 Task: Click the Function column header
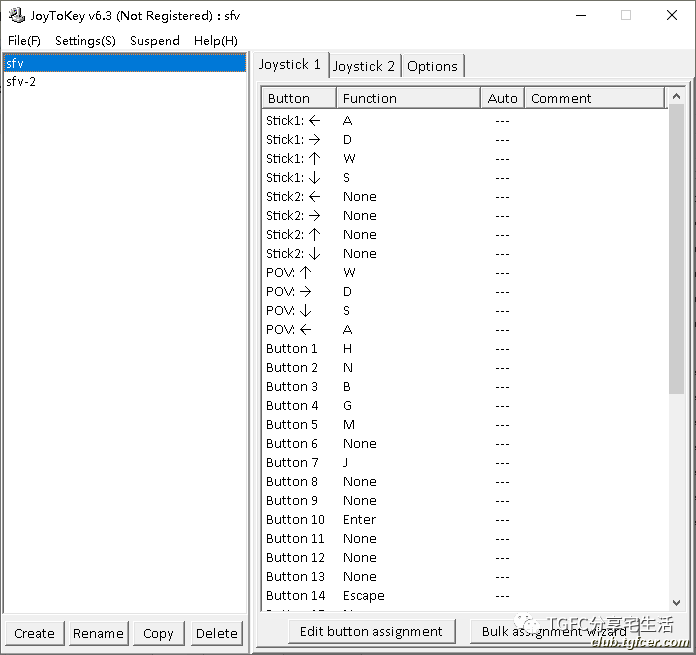[408, 98]
